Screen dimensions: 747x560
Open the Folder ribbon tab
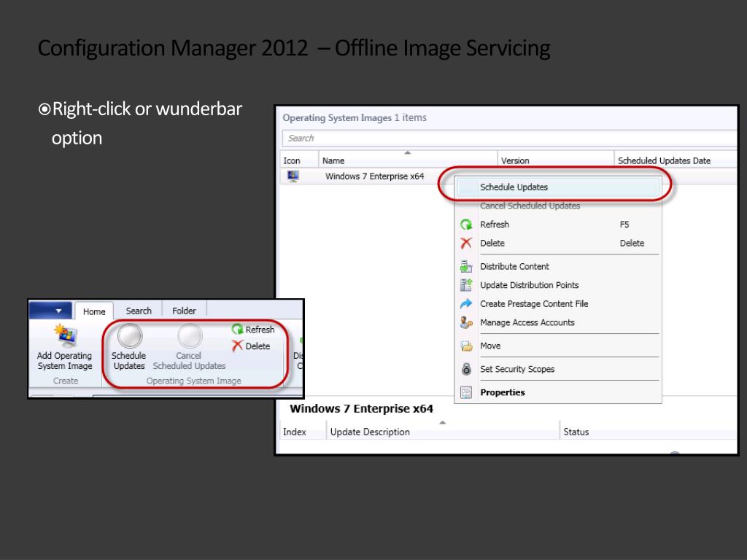(184, 311)
